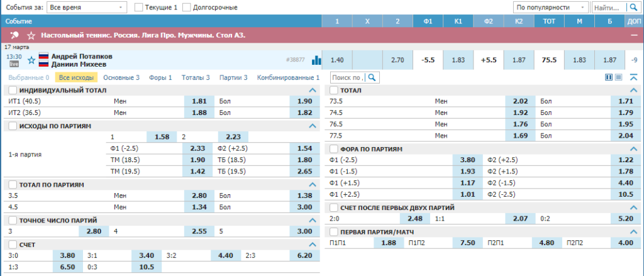Check the ПЕРВАЯ ПАРТИЯ/МАТЧ checkbox
The image size is (644, 276).
tap(334, 232)
